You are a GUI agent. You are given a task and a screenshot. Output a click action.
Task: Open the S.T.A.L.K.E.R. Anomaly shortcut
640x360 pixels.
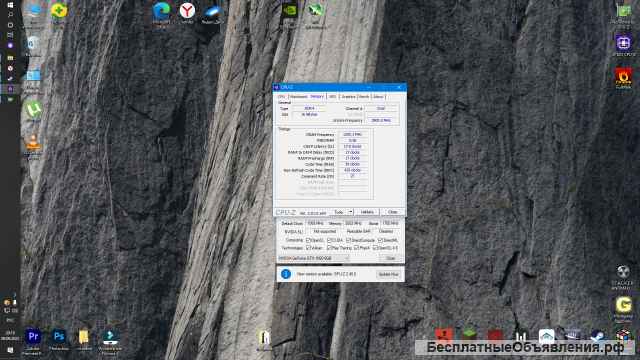point(623,272)
